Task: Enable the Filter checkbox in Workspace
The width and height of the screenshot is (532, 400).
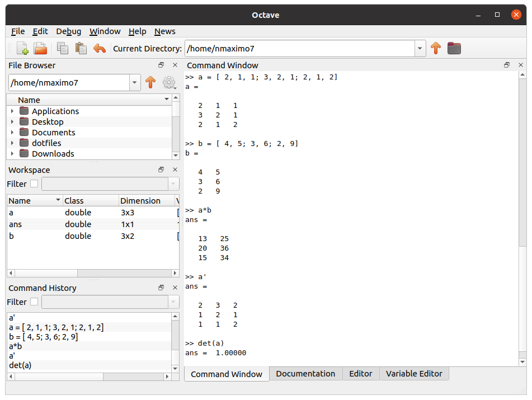Action: 34,183
